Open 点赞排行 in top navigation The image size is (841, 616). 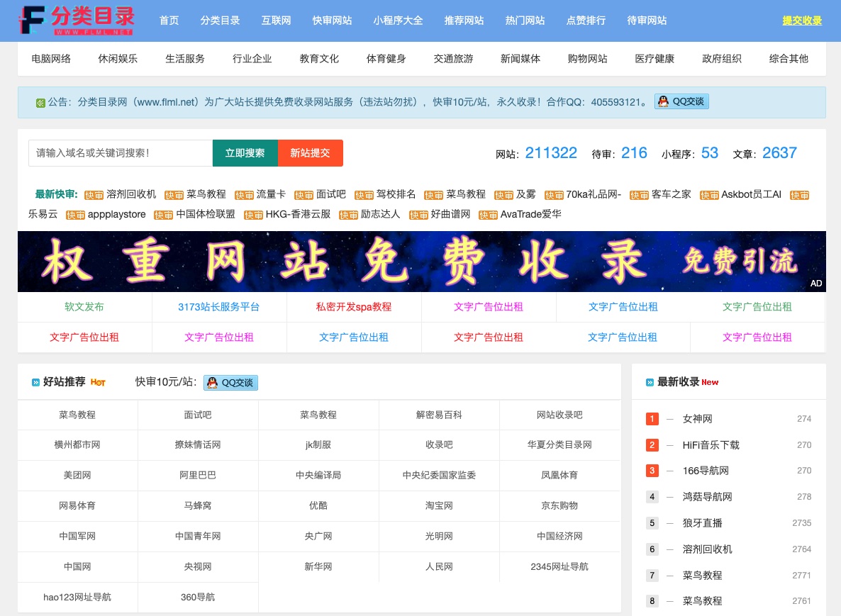coord(586,21)
